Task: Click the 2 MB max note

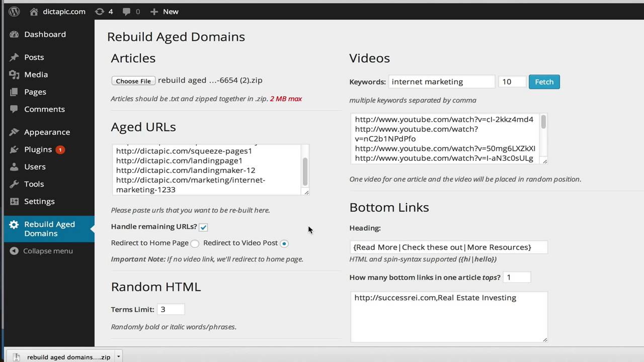Action: click(x=286, y=99)
